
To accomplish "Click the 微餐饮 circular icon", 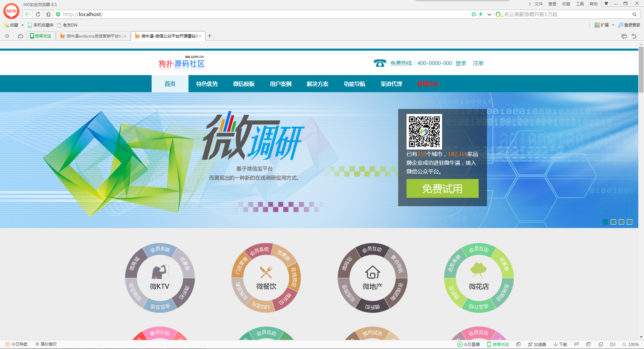I will (x=266, y=278).
